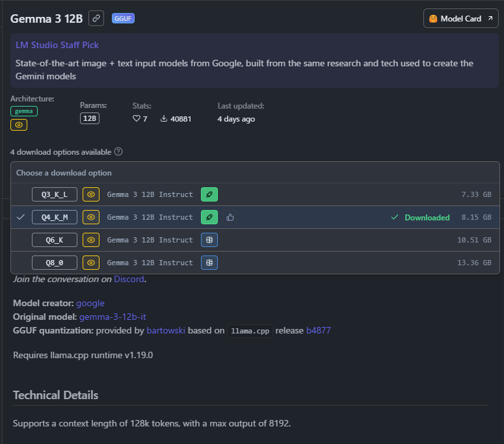Click the 7.33 GB file size

[x=476, y=194]
